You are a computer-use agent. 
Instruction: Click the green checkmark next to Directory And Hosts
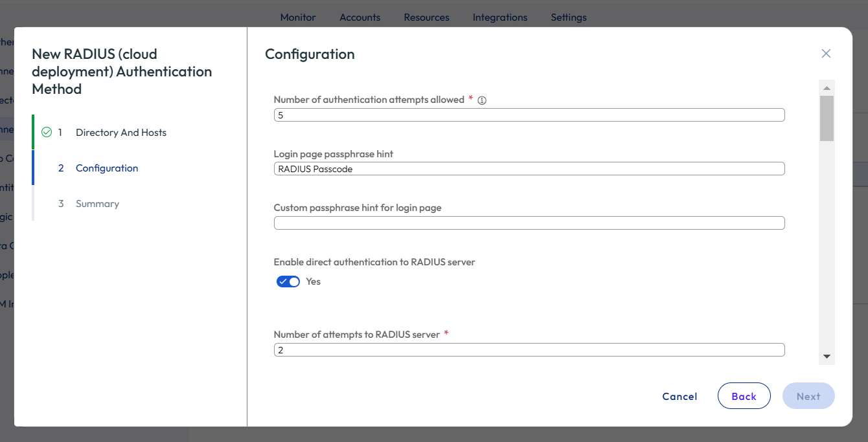point(47,132)
